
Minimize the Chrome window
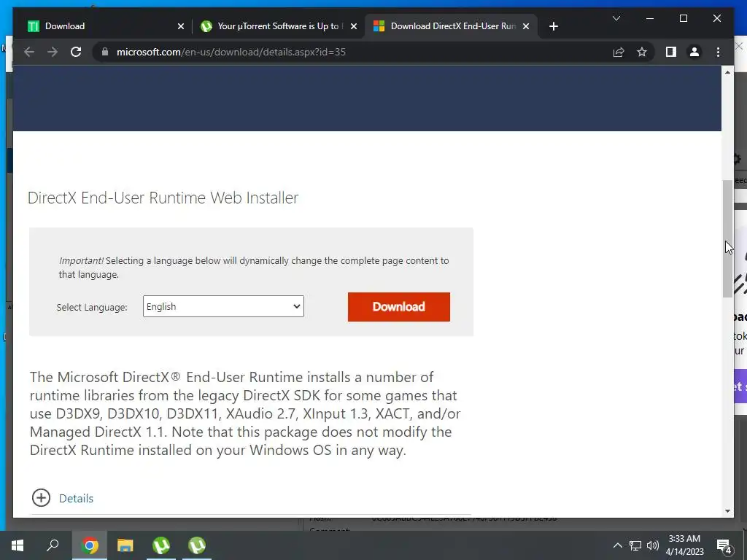pos(650,18)
